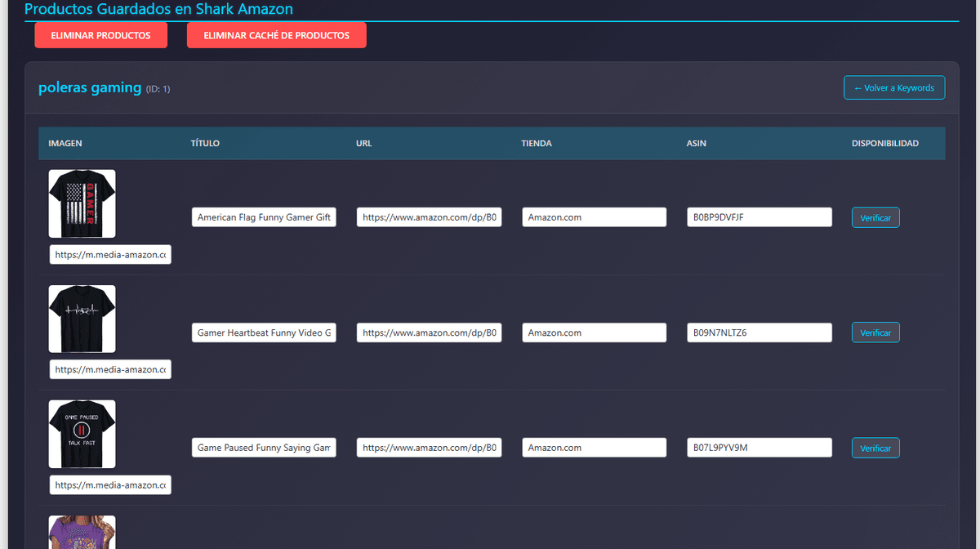Click the ASIN field containing B07L9PYV9M

coord(759,448)
